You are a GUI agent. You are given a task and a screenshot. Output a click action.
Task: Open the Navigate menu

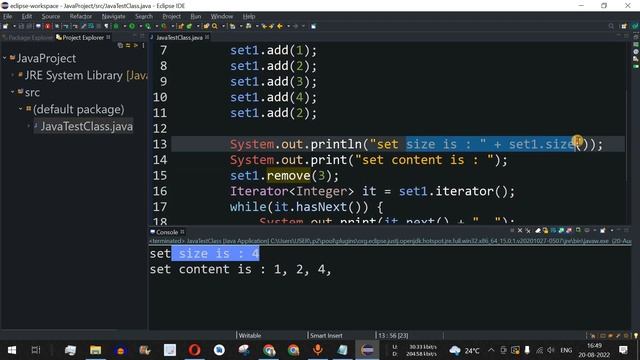(x=113, y=16)
